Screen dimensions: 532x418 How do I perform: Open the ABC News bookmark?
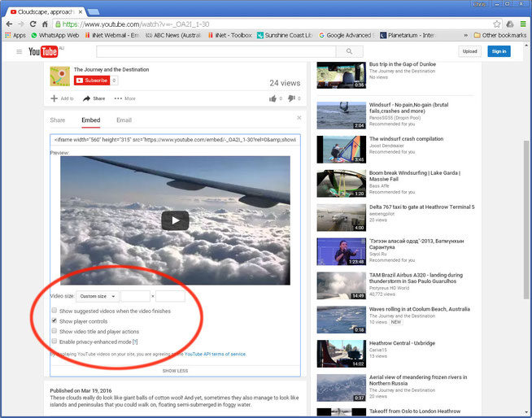[173, 35]
